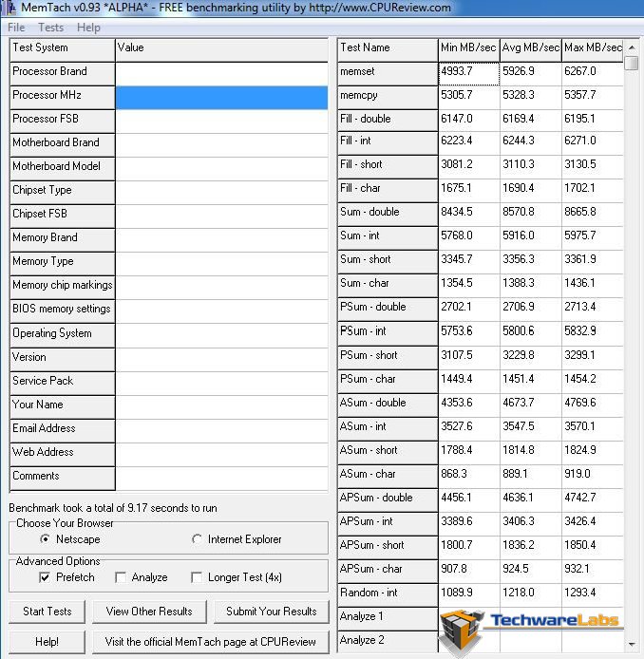Click Submit Your Results button
The width and height of the screenshot is (644, 659).
[271, 612]
